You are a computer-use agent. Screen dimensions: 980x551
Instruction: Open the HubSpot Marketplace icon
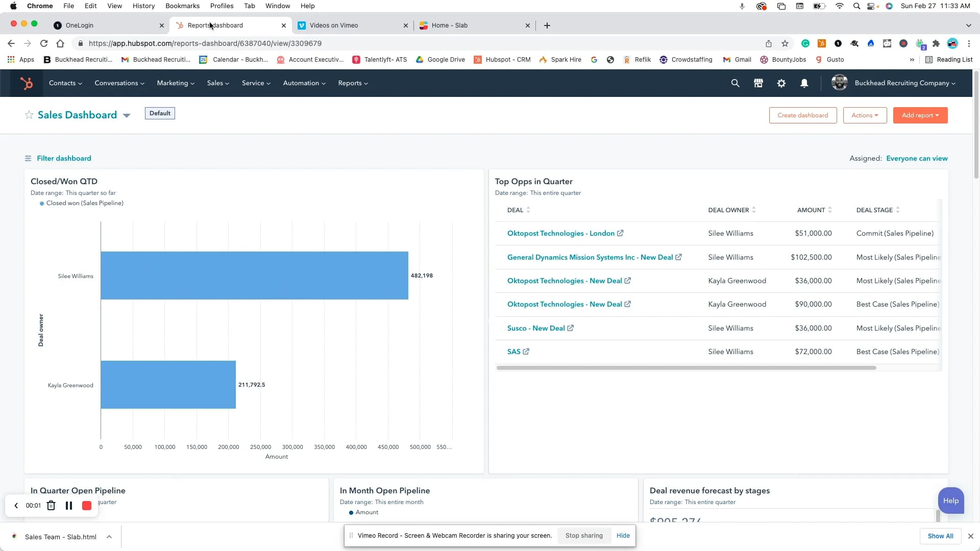758,83
